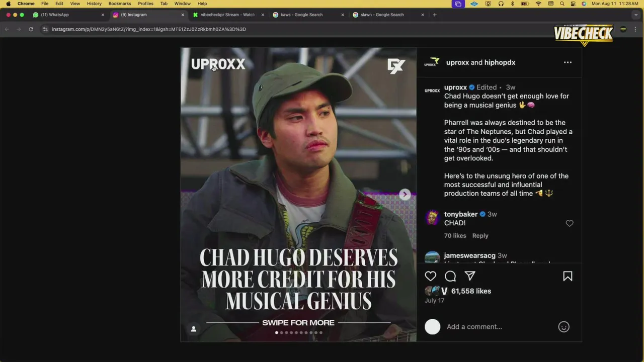
Task: Open the Bookmarks menu
Action: tap(120, 4)
